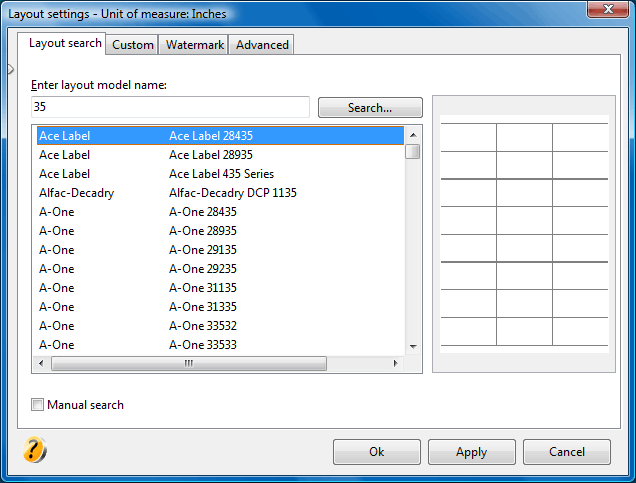Screen dimensions: 636x483
Task: Select the A-One 33533 row
Action: (220, 345)
